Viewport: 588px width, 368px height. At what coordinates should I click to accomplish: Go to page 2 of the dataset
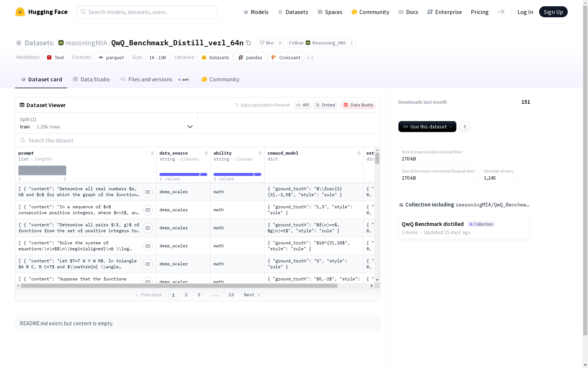(x=186, y=295)
